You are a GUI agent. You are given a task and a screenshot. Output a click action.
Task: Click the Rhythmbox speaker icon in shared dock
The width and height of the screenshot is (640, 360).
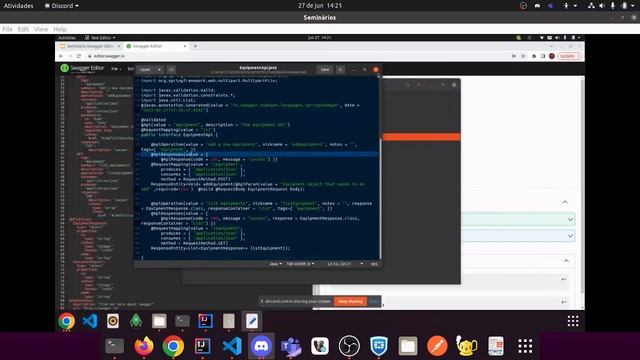click(x=113, y=321)
